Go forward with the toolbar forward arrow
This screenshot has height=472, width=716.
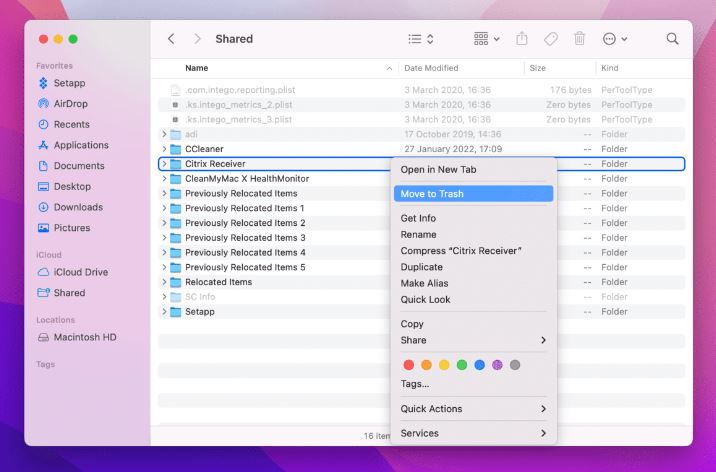pos(197,39)
